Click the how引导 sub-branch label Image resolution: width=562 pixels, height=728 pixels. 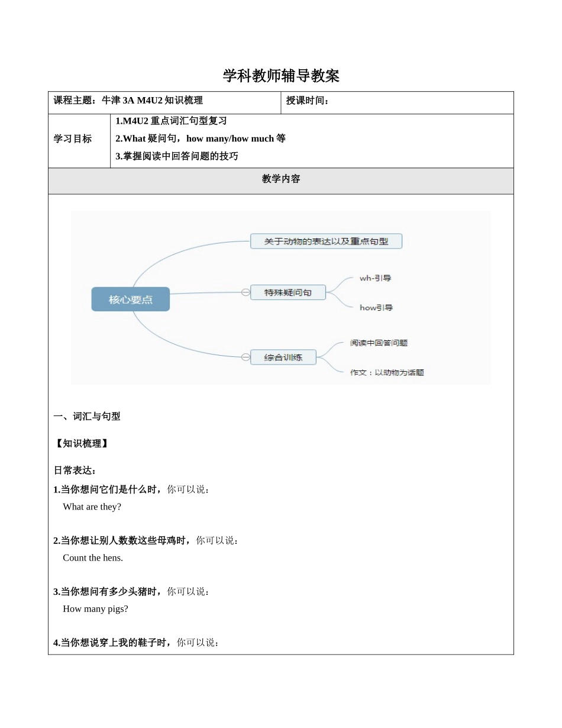tap(376, 308)
